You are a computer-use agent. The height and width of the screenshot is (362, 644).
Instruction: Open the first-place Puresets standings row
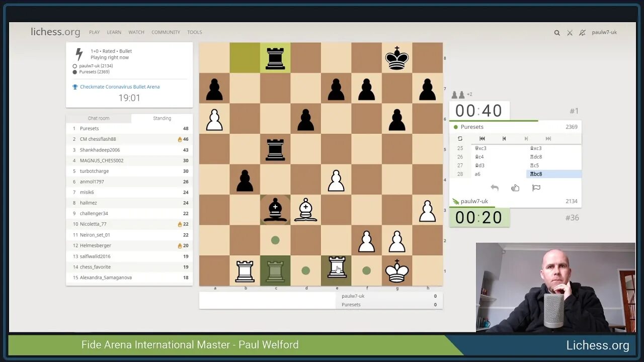tap(129, 129)
